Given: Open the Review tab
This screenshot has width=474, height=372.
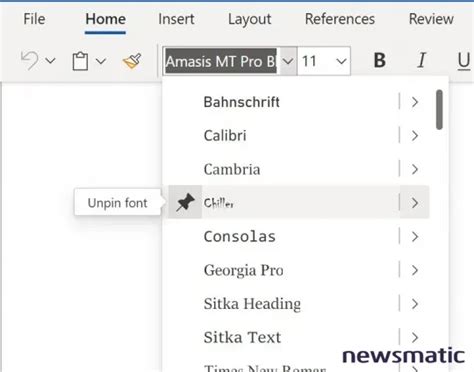Looking at the screenshot, I should 431,19.
